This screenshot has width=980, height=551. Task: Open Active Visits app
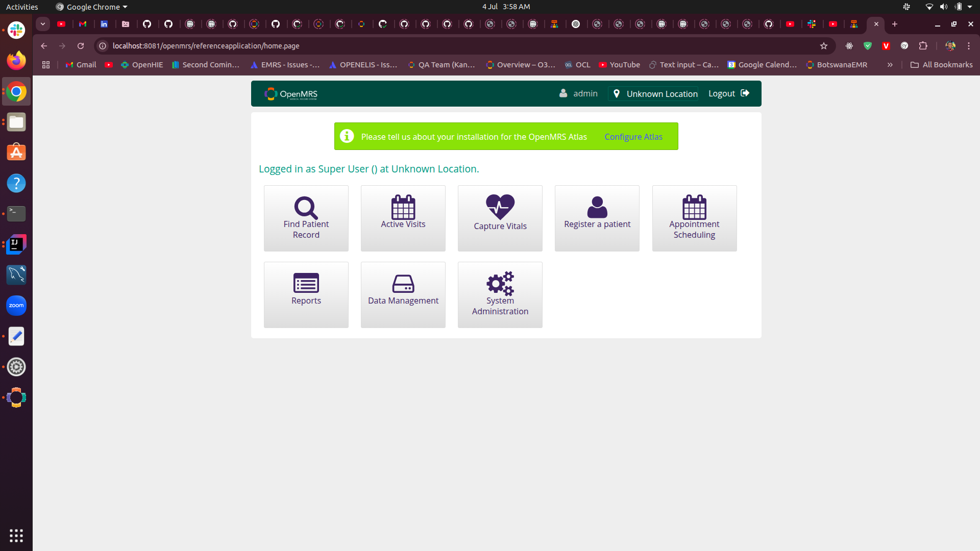[403, 218]
